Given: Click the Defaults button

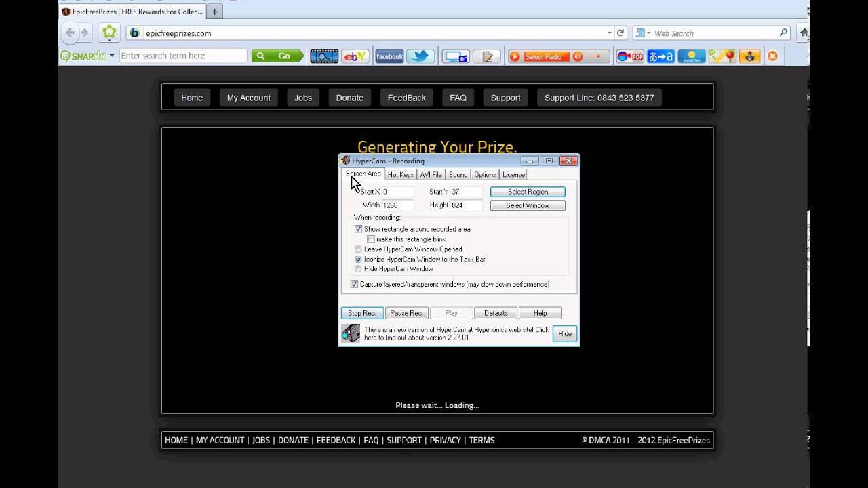Looking at the screenshot, I should click(496, 313).
